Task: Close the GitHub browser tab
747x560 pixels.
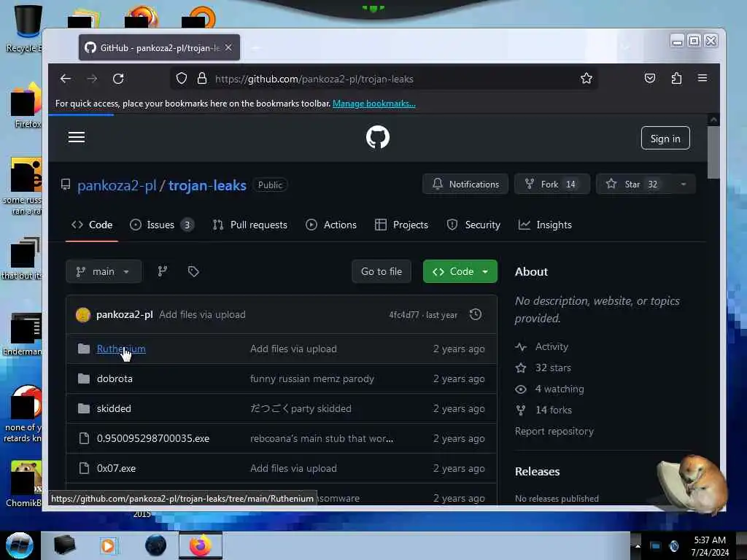Action: coord(228,47)
